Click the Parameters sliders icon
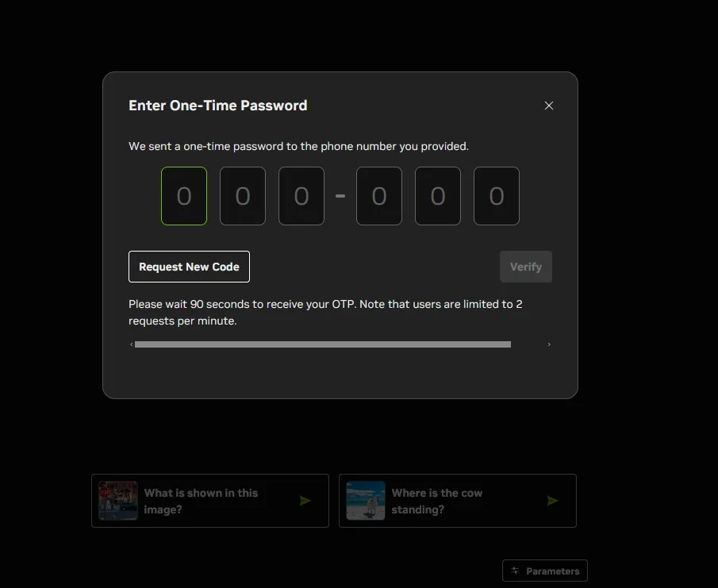 pos(515,571)
